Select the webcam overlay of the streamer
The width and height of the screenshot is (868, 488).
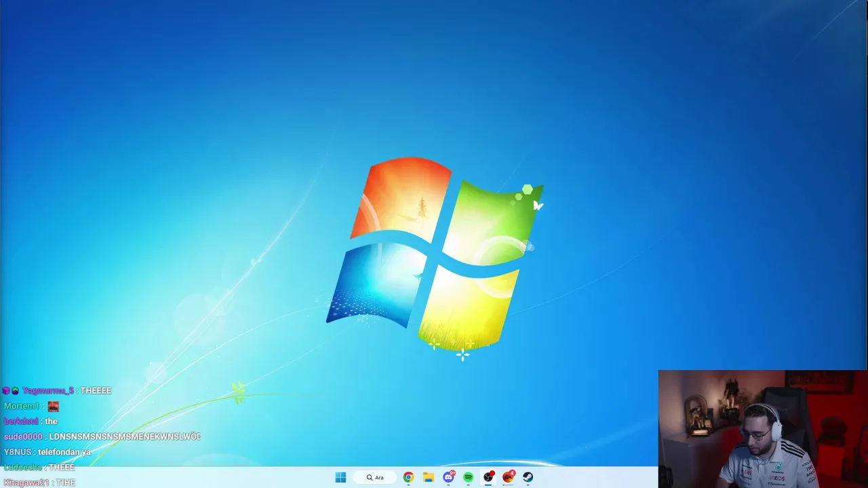[763, 429]
